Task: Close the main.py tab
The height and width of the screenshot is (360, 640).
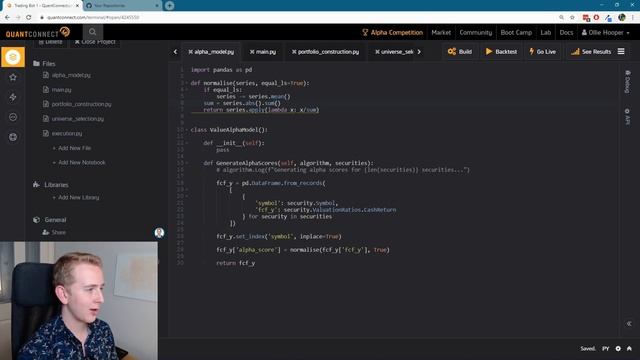Action: [x=252, y=52]
